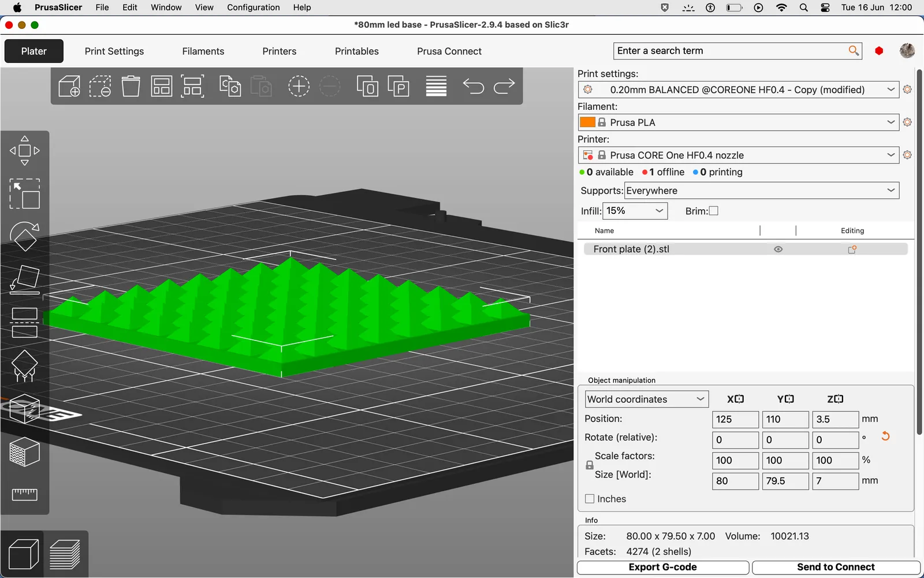The width and height of the screenshot is (924, 578).
Task: Enable the Brim checkbox
Action: click(713, 211)
